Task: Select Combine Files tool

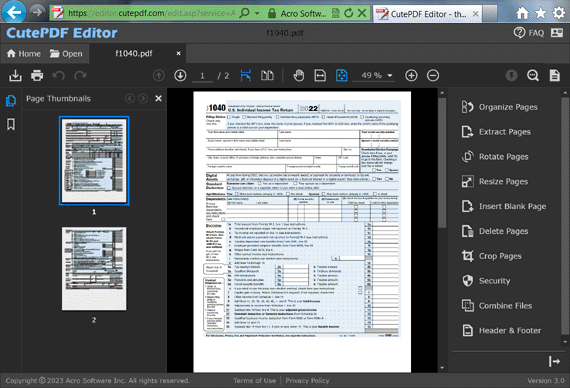Action: (x=497, y=305)
